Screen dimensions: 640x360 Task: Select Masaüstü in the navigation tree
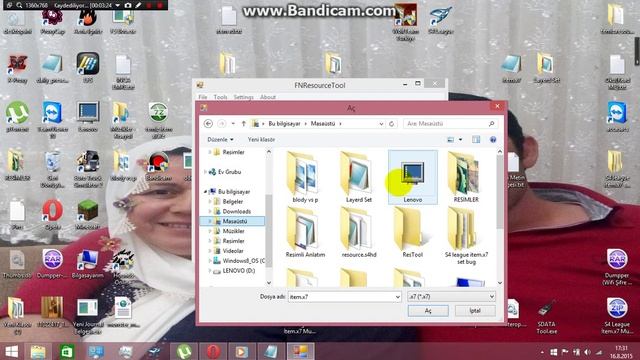234,221
